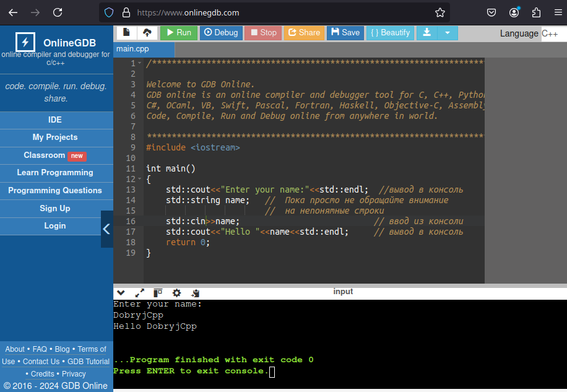Screen dimensions: 567x392
Task: Open console settings gear icon
Action: (176, 292)
